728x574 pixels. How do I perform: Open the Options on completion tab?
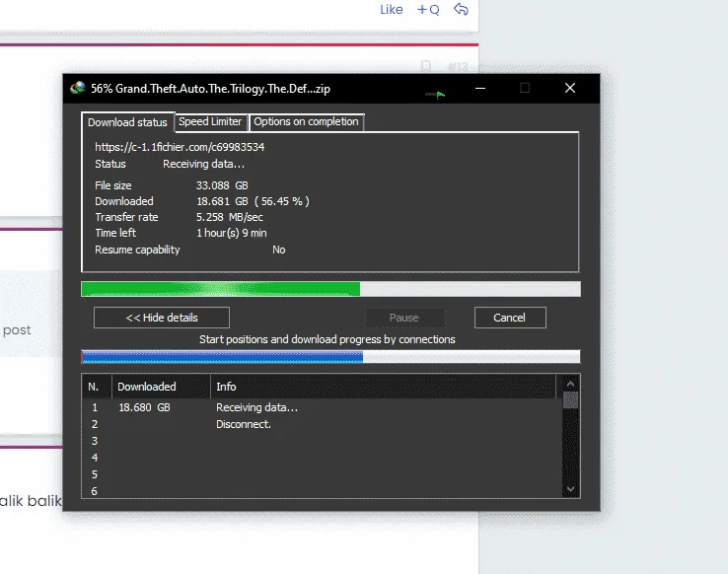pyautogui.click(x=306, y=121)
